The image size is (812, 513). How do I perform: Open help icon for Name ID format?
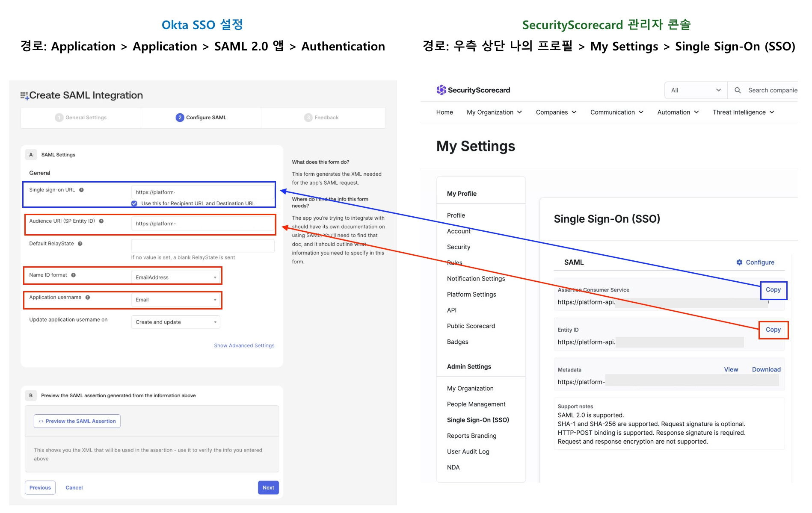73,275
